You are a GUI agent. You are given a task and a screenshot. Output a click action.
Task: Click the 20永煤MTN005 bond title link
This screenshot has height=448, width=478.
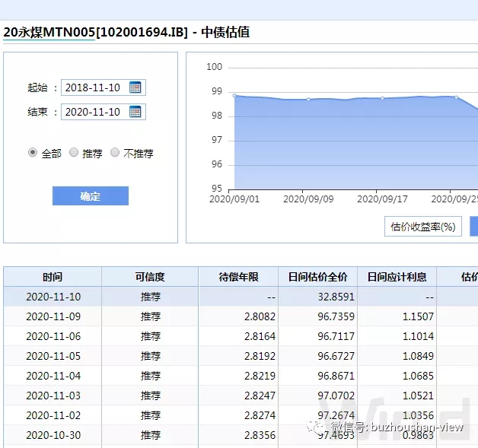(49, 32)
